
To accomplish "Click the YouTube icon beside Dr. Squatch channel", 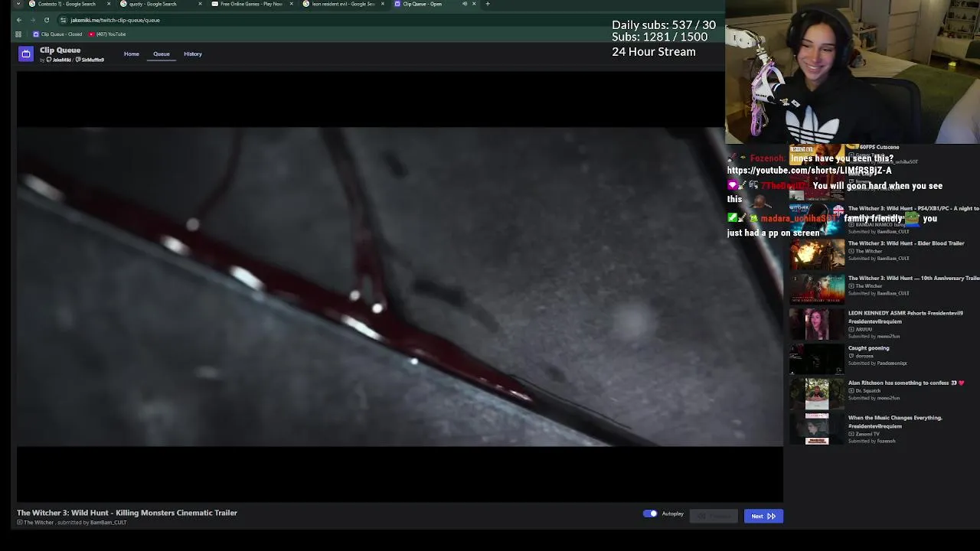I will [x=851, y=391].
